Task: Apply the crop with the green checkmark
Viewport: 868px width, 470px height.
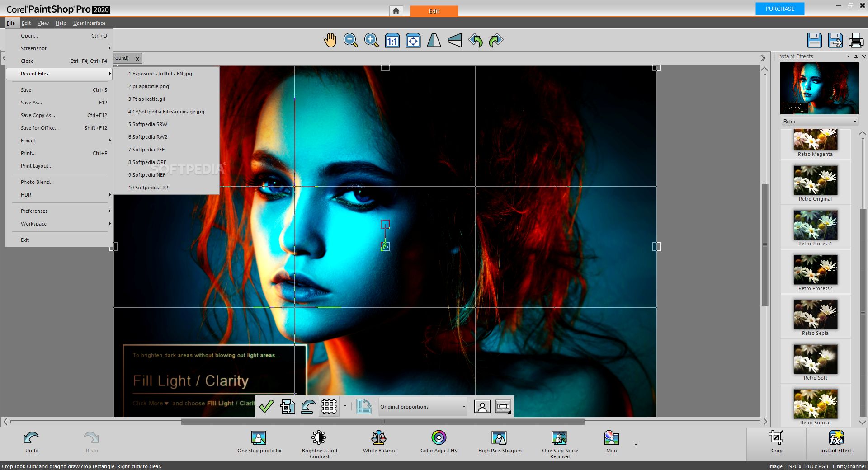Action: 266,406
